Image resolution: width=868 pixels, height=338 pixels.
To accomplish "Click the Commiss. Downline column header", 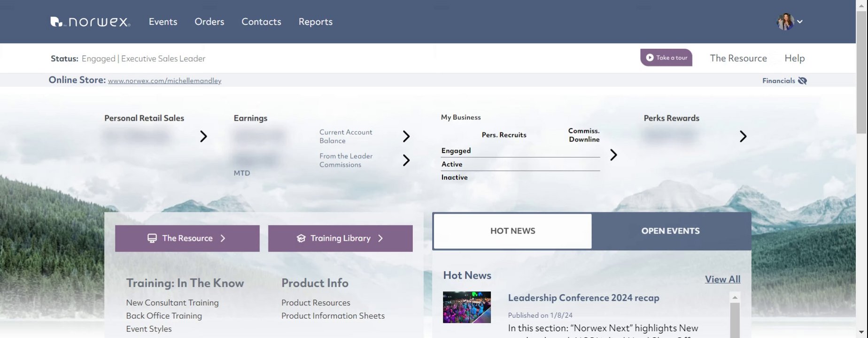I will 584,135.
